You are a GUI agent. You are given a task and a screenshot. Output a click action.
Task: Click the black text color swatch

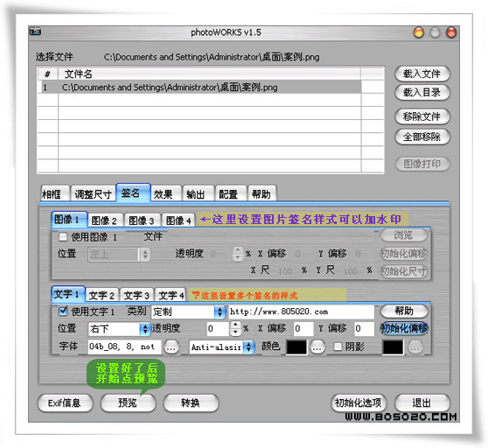296,346
